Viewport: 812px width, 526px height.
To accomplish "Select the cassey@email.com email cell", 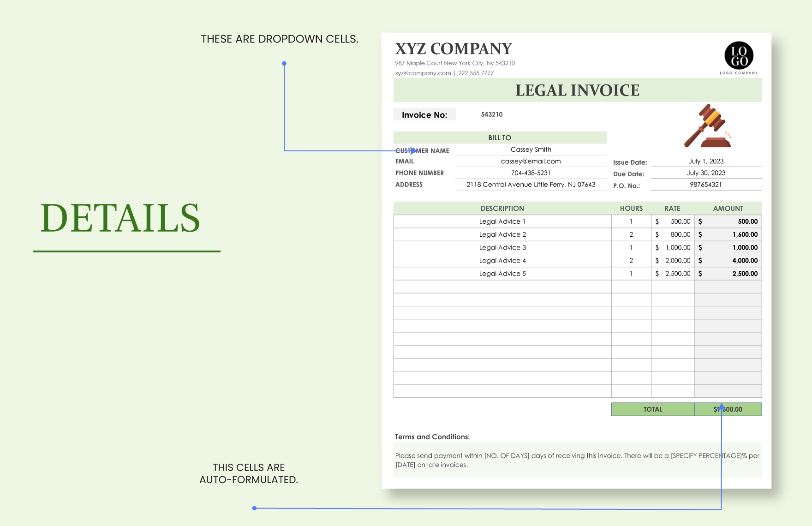I will pyautogui.click(x=531, y=161).
